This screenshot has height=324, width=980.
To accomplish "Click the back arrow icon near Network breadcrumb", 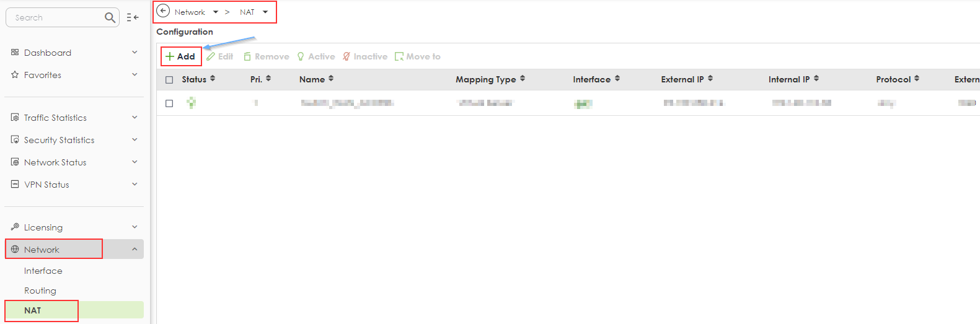I will (x=163, y=11).
